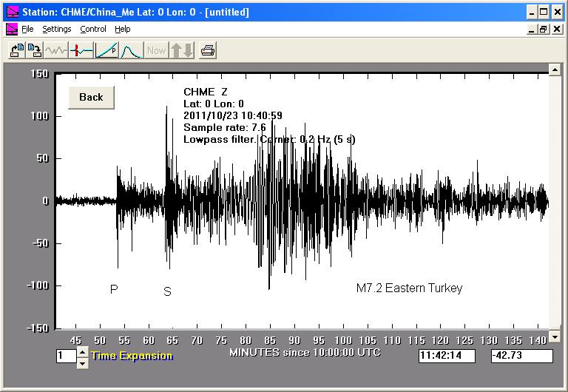Open the Settings menu
This screenshot has height=392, width=568.
56,29
